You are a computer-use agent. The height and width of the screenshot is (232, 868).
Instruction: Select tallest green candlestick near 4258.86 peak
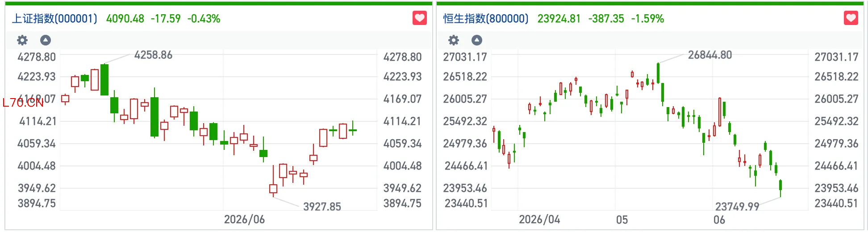click(x=104, y=80)
